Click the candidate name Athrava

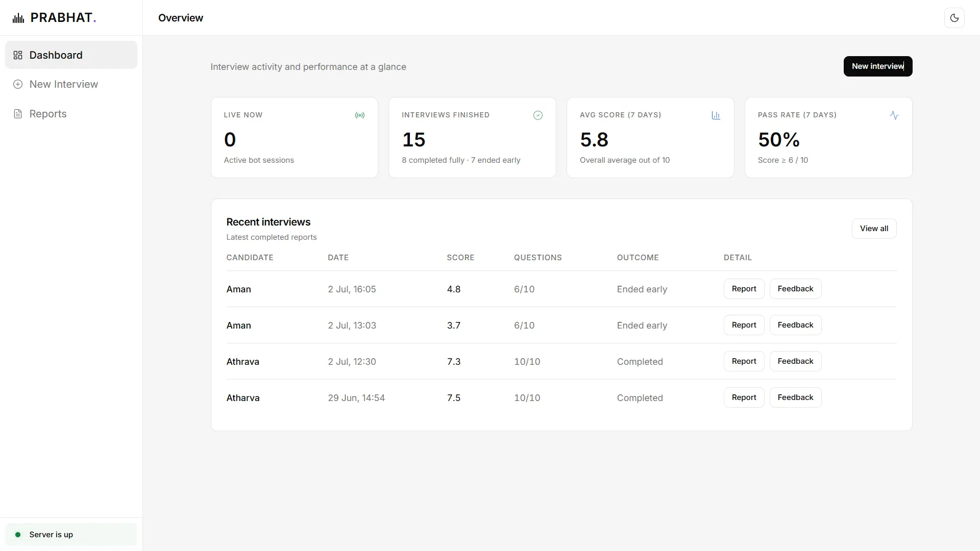(243, 362)
